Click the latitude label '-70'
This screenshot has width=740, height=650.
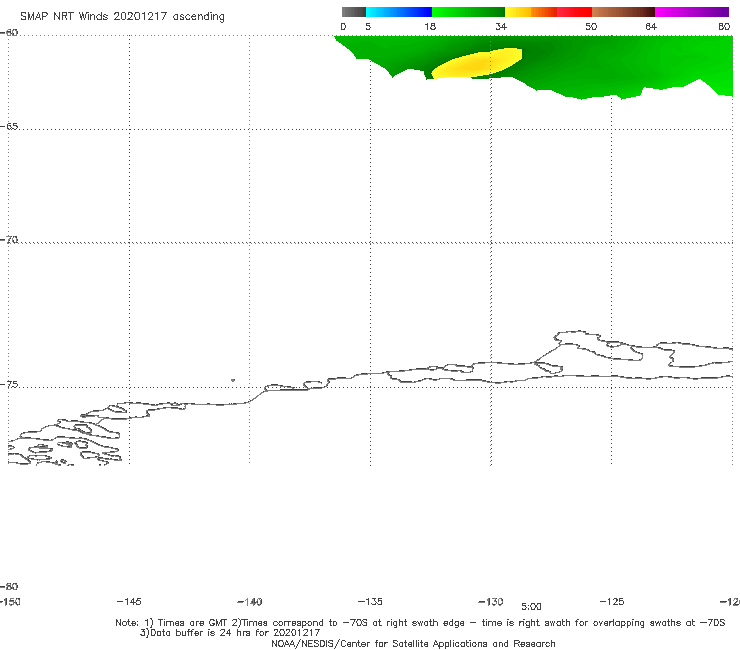(9, 240)
